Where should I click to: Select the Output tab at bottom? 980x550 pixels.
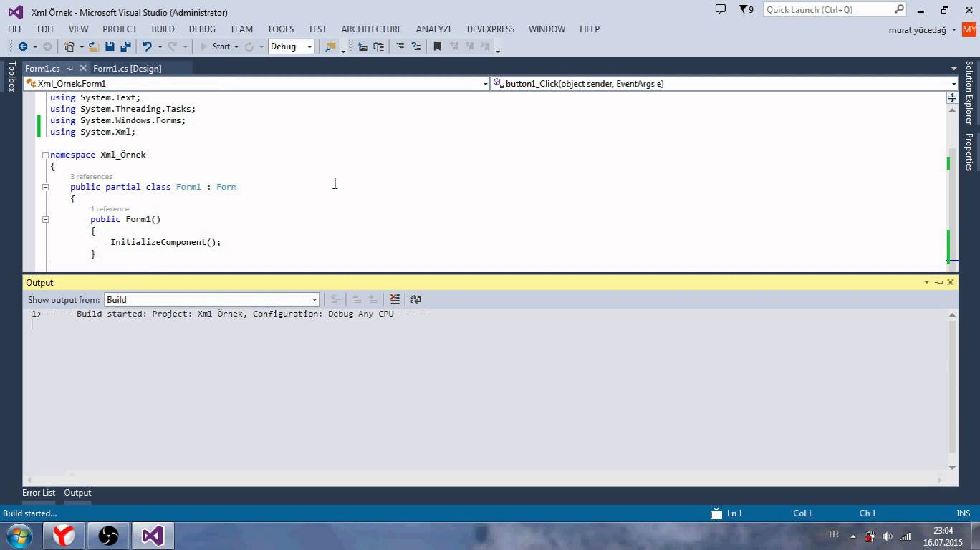point(77,493)
